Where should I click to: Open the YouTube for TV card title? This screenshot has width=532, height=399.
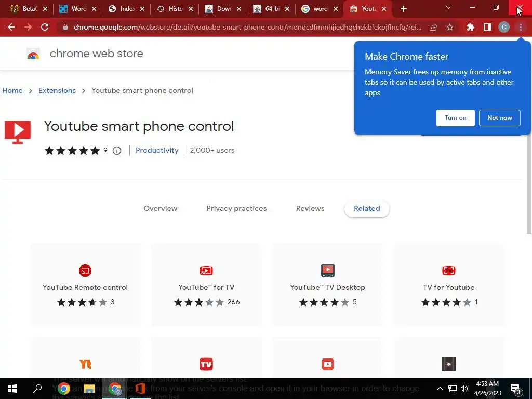[x=206, y=287]
